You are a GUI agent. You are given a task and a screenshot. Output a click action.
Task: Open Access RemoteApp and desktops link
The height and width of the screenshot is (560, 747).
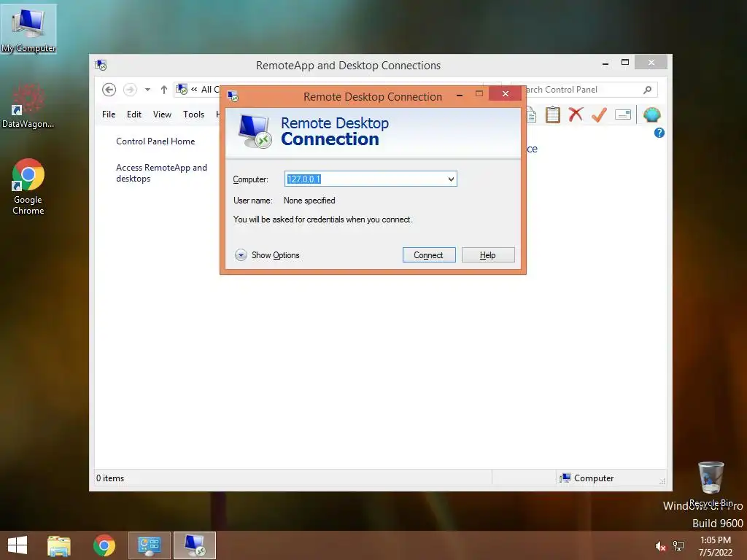click(x=161, y=173)
